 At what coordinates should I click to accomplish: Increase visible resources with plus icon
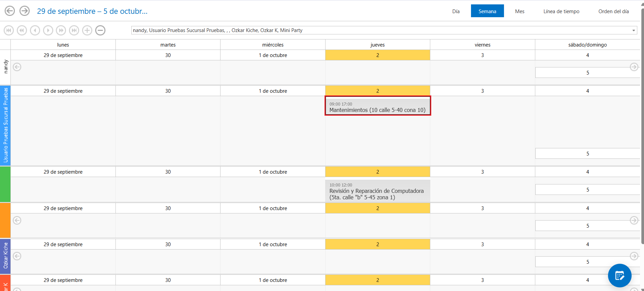tap(87, 30)
